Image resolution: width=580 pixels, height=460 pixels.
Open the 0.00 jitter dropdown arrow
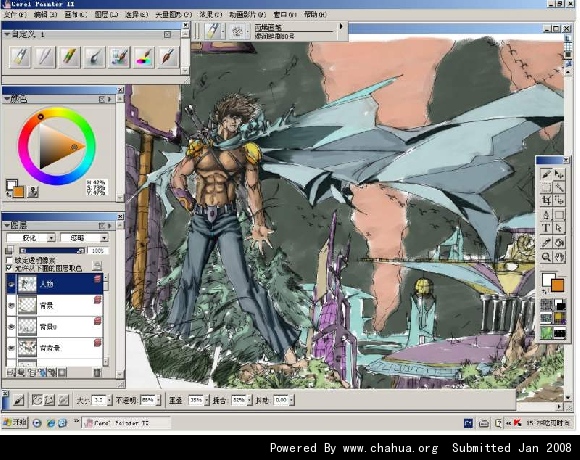pyautogui.click(x=292, y=400)
